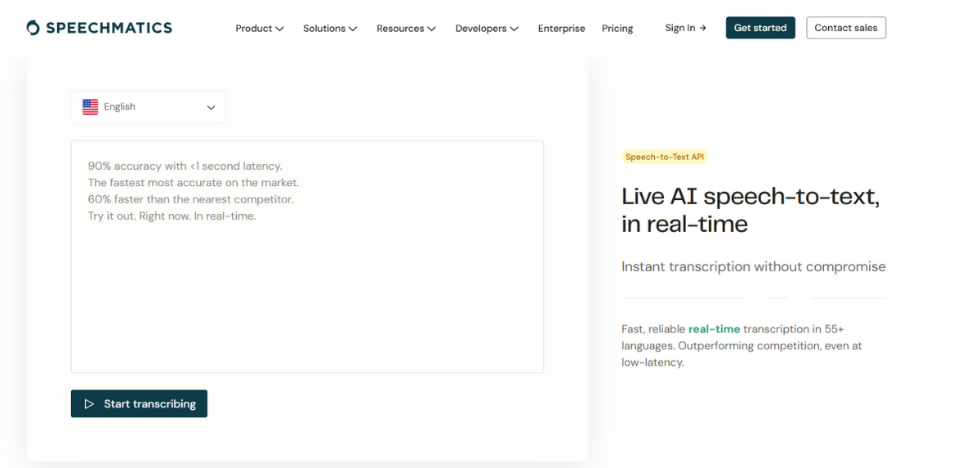Click the green real-time link text
Image resolution: width=980 pixels, height=468 pixels.
point(714,329)
